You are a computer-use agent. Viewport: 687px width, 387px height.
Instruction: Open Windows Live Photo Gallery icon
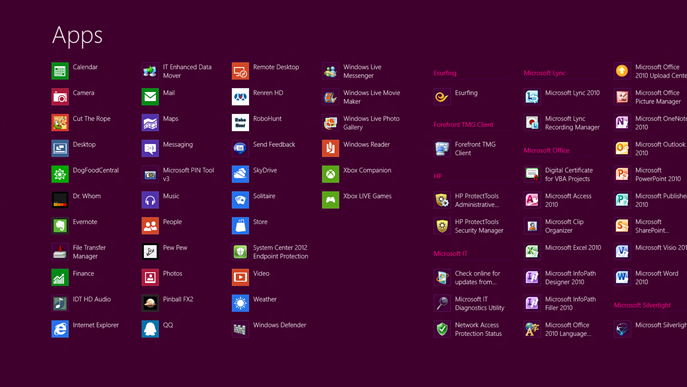(x=331, y=123)
